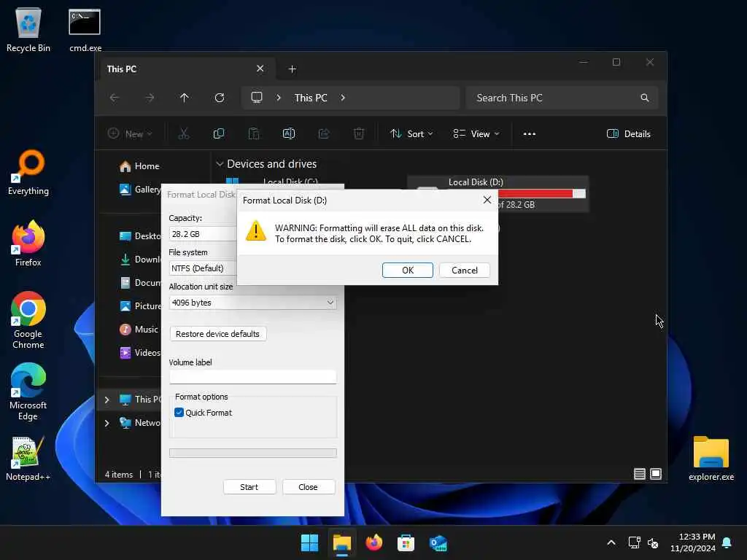
Task: Open the Windows Start menu
Action: (x=309, y=542)
